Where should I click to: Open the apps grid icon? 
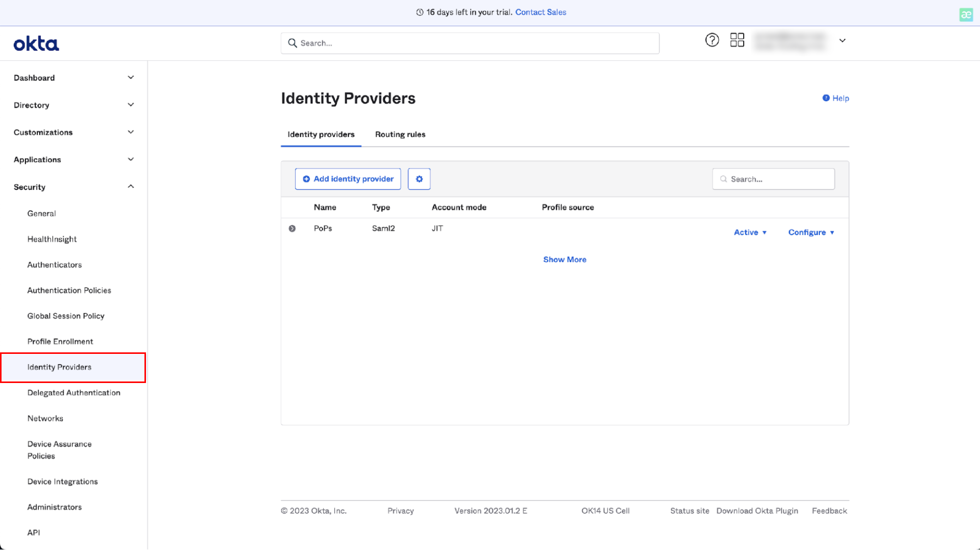737,40
